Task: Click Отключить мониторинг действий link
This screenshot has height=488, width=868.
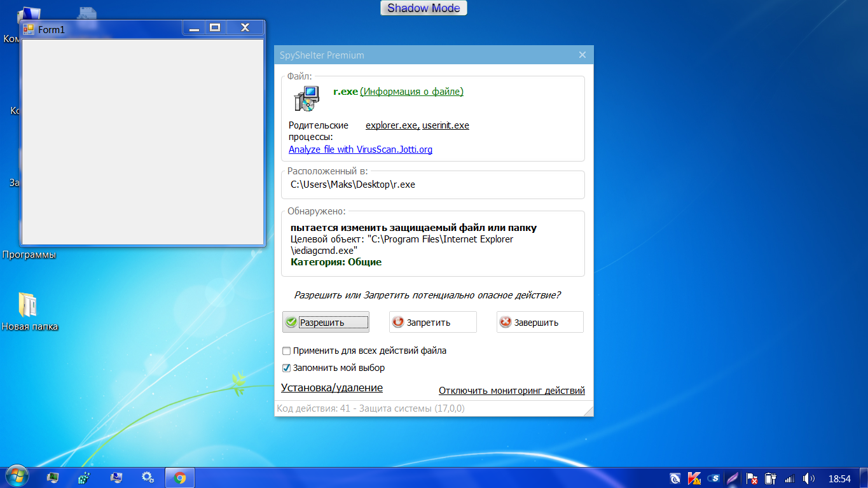Action: [x=512, y=391]
